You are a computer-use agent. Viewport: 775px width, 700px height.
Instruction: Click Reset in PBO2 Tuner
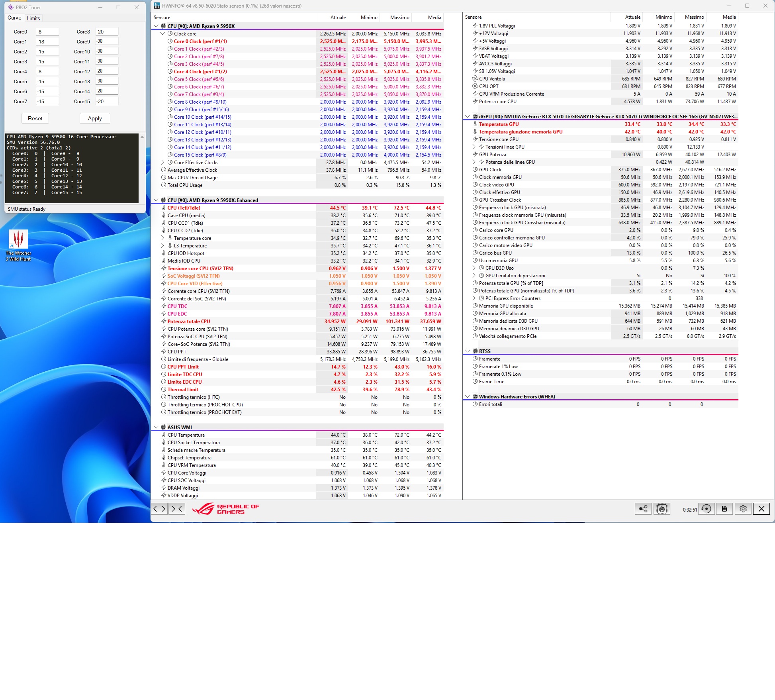35,118
